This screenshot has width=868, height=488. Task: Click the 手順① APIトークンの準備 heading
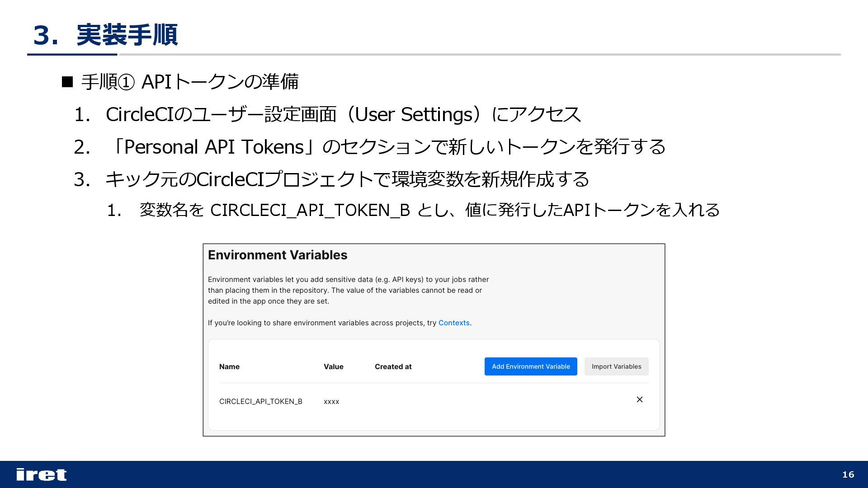point(190,82)
